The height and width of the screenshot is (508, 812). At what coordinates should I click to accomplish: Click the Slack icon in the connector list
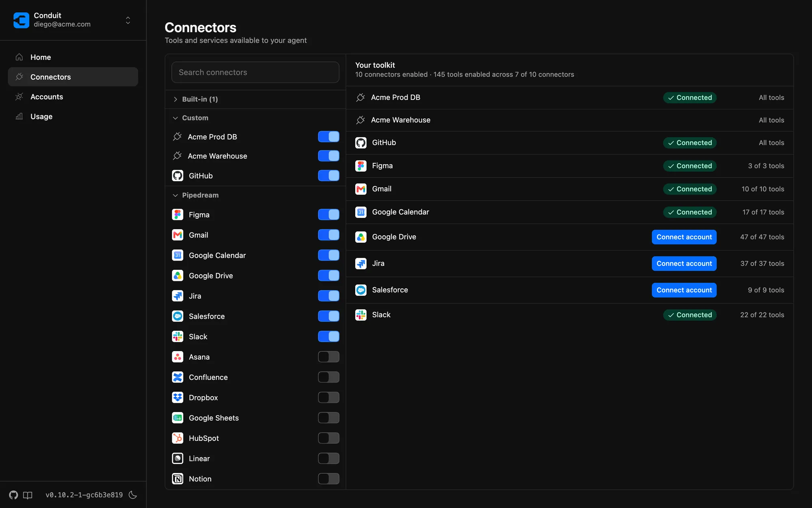[x=177, y=336]
